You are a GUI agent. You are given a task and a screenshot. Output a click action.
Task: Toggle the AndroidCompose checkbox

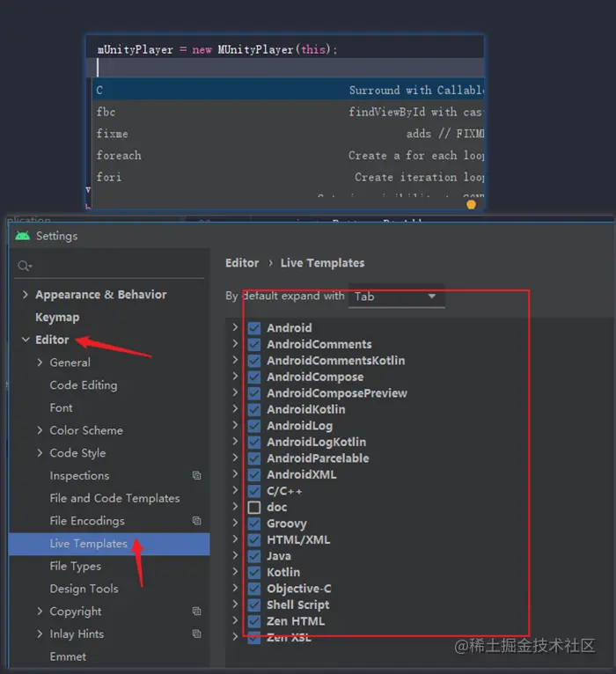click(254, 377)
